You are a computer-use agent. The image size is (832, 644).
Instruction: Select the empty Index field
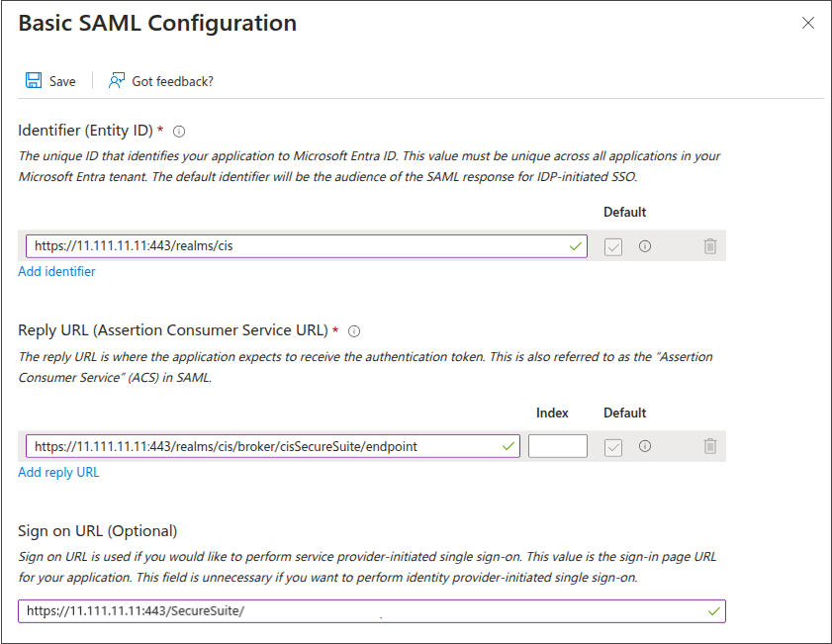tap(557, 446)
